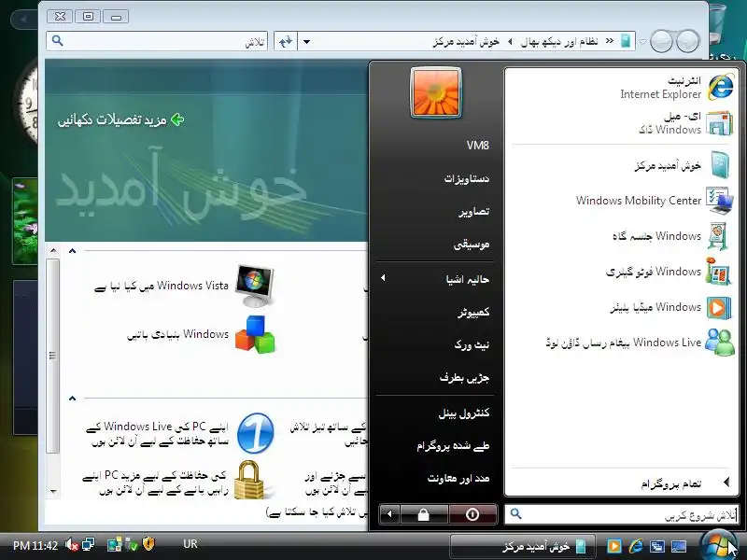Open recent pages dropdown beside navigation buttons
Viewport: 747px width, 560px height.
click(x=642, y=42)
